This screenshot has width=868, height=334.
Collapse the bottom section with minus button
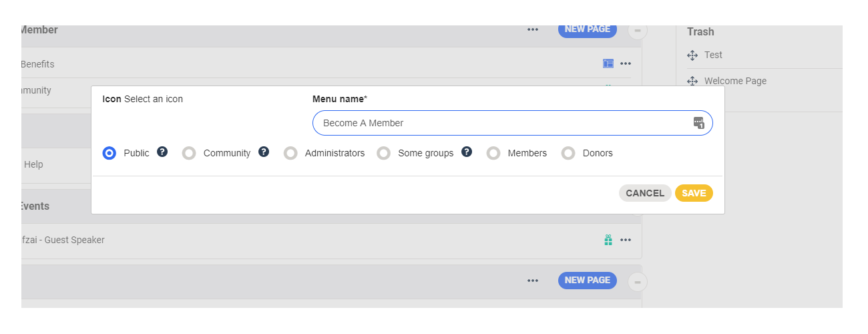[638, 282]
